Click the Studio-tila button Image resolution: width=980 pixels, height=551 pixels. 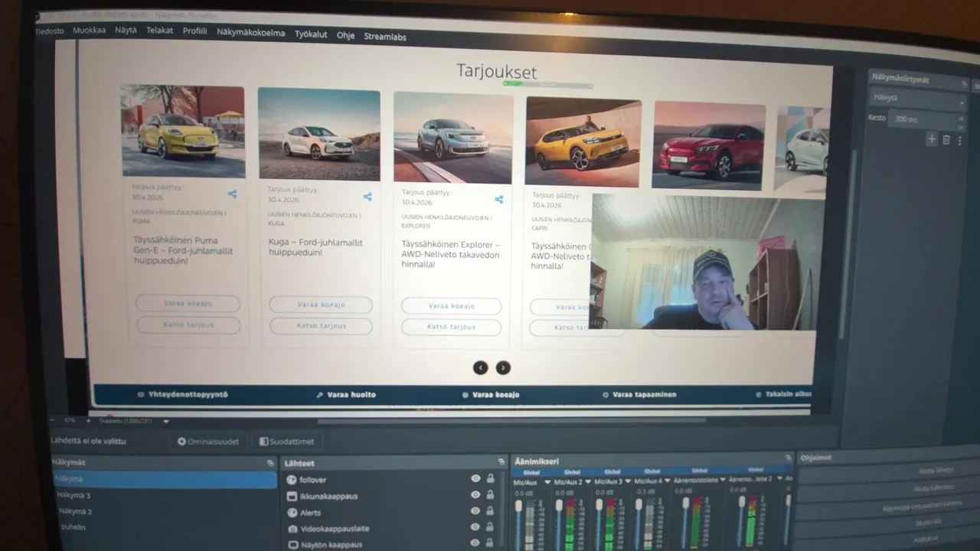tap(888, 523)
